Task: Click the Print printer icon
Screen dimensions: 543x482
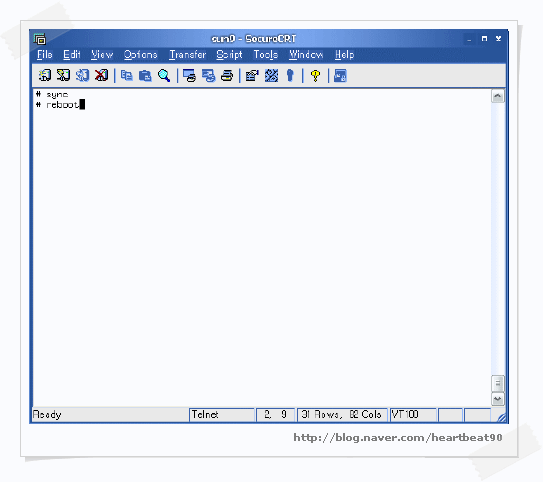Action: point(227,75)
